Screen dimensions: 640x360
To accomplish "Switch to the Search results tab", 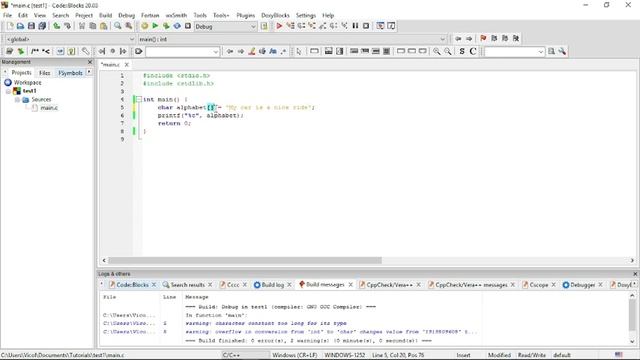I will [187, 285].
